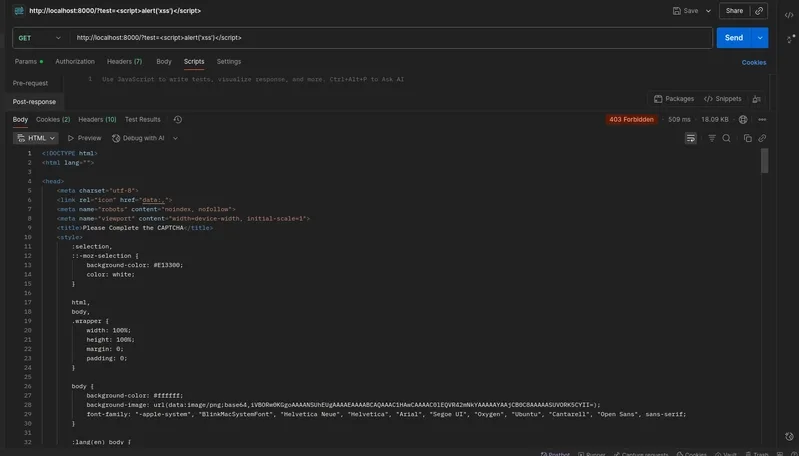Click the sparkle icon below the code icon in the right sidebar

pos(791,39)
